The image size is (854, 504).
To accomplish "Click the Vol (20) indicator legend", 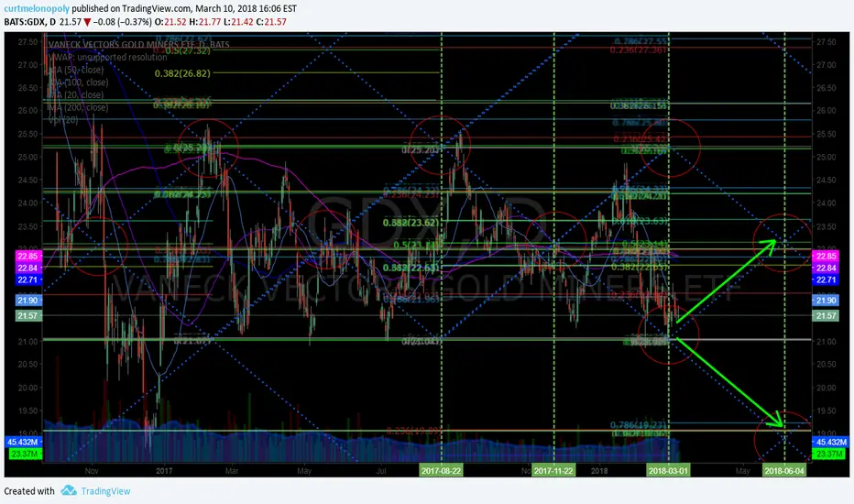I will coord(63,120).
